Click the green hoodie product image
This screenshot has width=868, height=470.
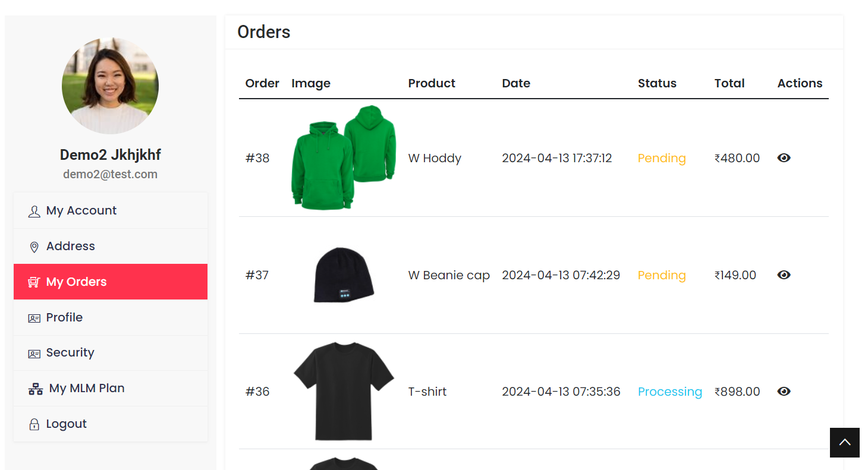coord(343,158)
